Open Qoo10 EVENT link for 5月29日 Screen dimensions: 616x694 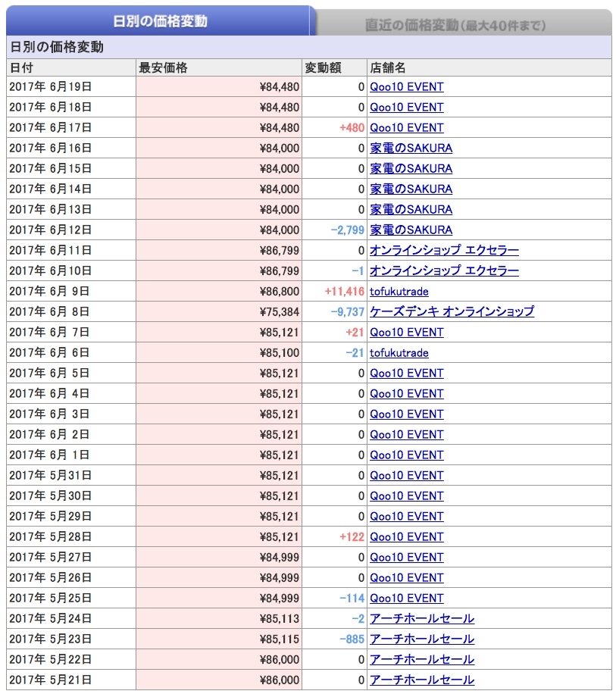point(406,516)
